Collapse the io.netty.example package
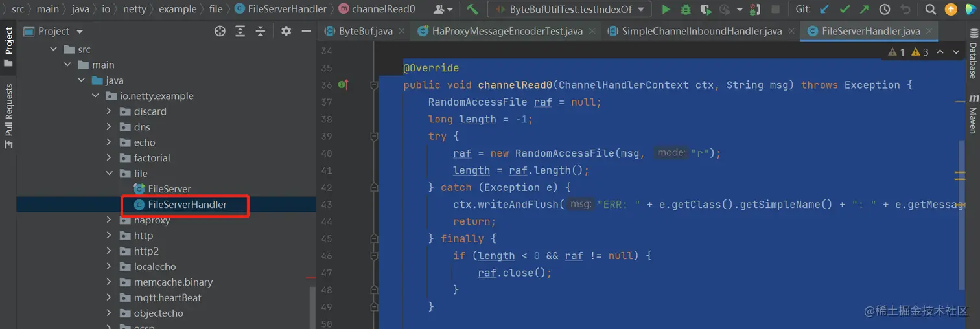 95,96
